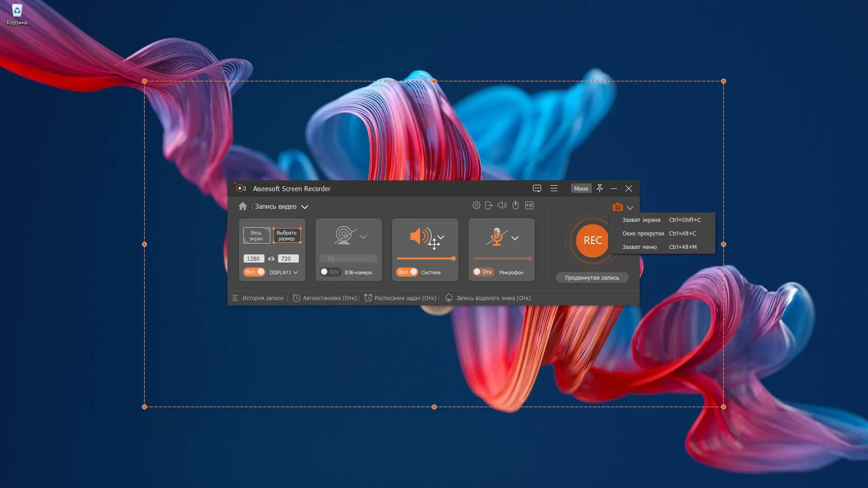The height and width of the screenshot is (488, 868).
Task: Expand the microphone device chevron
Action: tap(514, 238)
